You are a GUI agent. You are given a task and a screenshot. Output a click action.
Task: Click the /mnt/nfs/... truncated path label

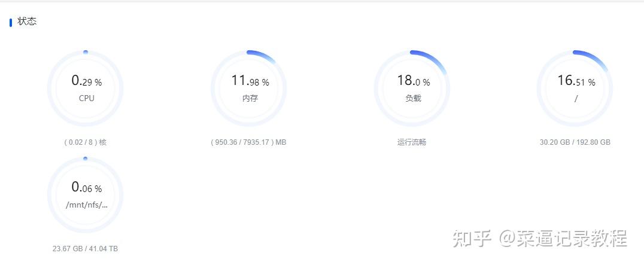[87, 205]
